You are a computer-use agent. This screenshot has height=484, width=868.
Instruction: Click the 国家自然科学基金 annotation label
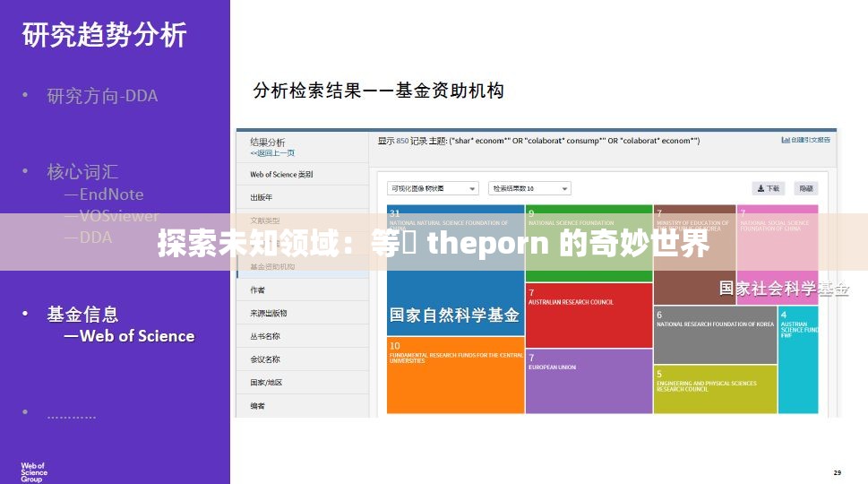[x=454, y=315]
